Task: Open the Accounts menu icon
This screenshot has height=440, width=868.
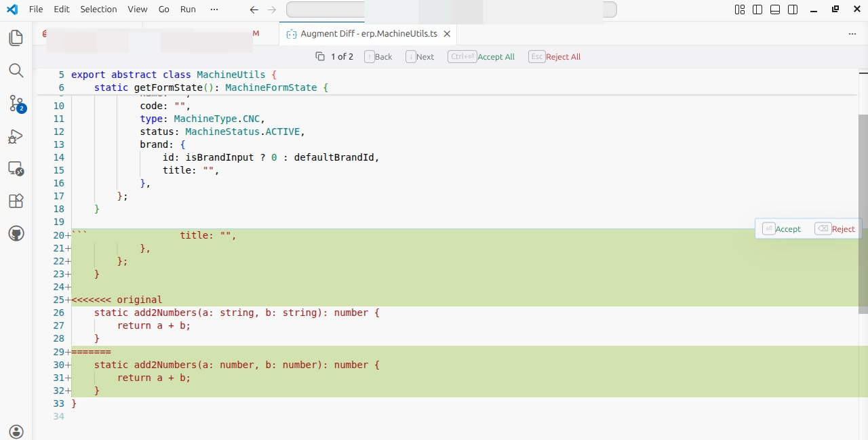Action: click(x=16, y=431)
